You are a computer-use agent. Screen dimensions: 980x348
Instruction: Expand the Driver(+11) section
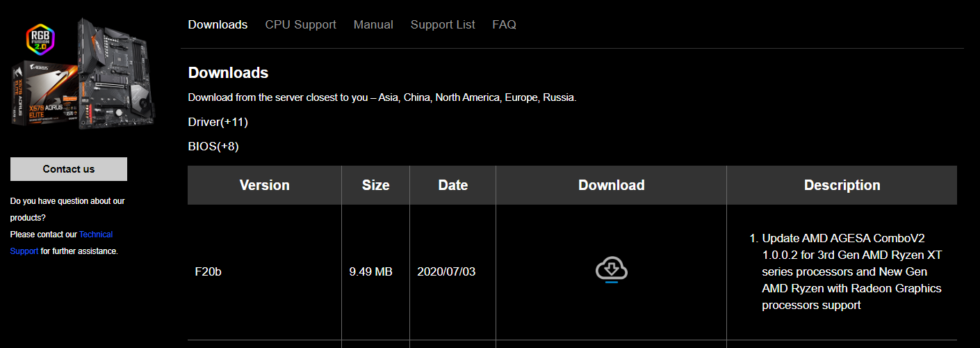tap(218, 122)
